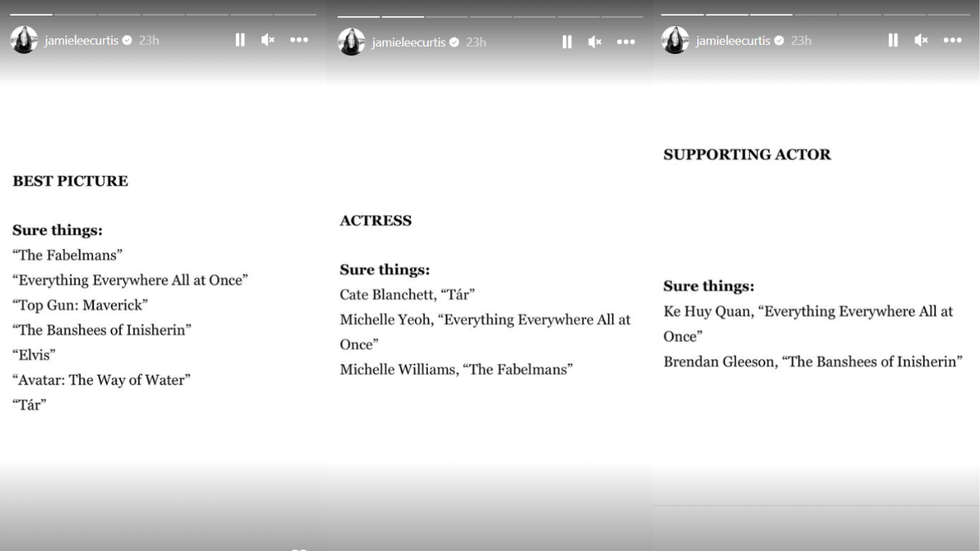The image size is (980, 551).
Task: Click the BEST PICTURE heading
Action: (x=70, y=181)
